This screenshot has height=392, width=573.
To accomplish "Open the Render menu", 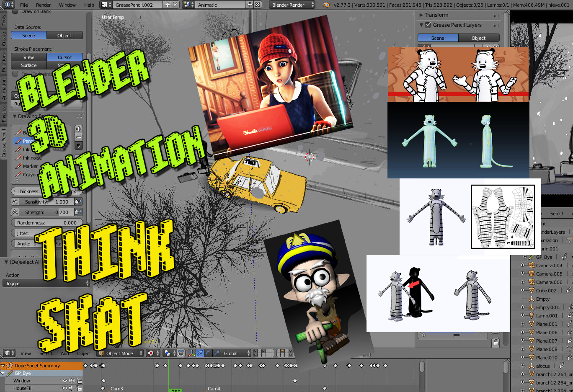I will click(x=43, y=5).
